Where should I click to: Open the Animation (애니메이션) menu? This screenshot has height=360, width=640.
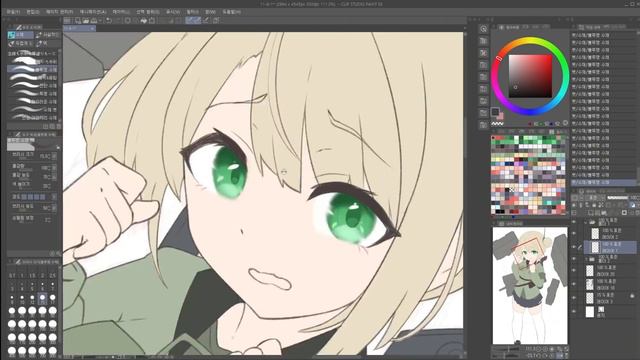point(93,12)
